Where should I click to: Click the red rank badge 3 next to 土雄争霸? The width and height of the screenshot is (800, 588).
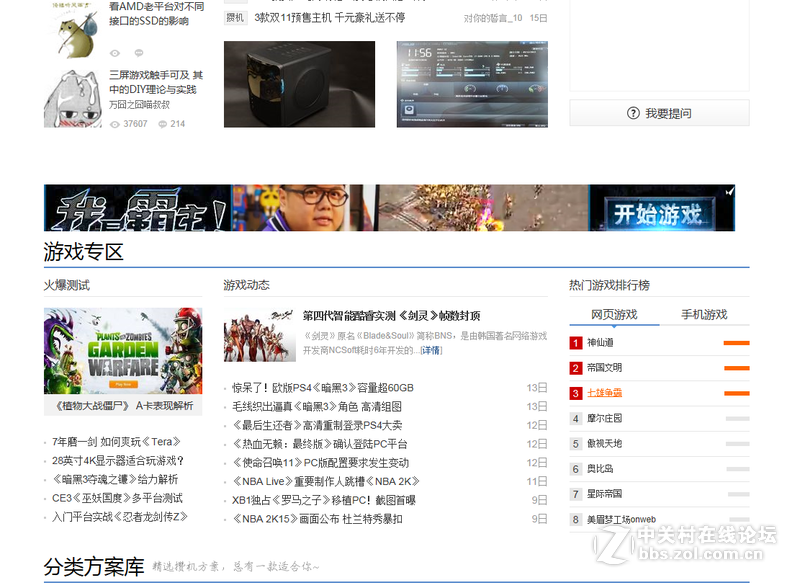(576, 392)
